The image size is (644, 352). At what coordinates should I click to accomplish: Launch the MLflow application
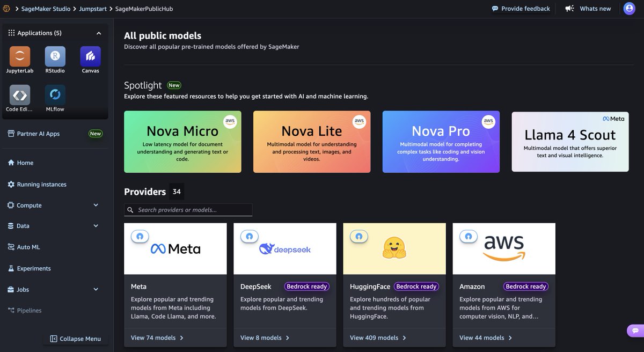click(55, 96)
